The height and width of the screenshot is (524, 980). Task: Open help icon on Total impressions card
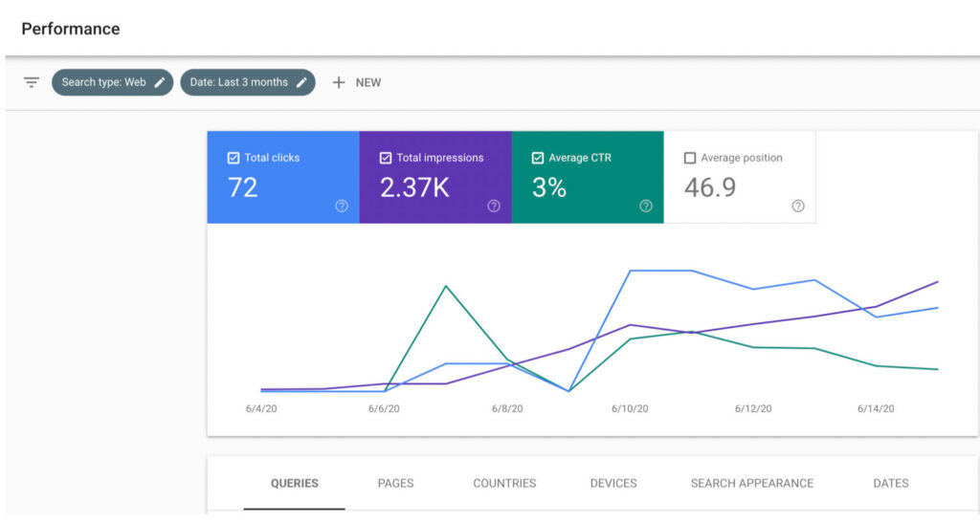[494, 206]
